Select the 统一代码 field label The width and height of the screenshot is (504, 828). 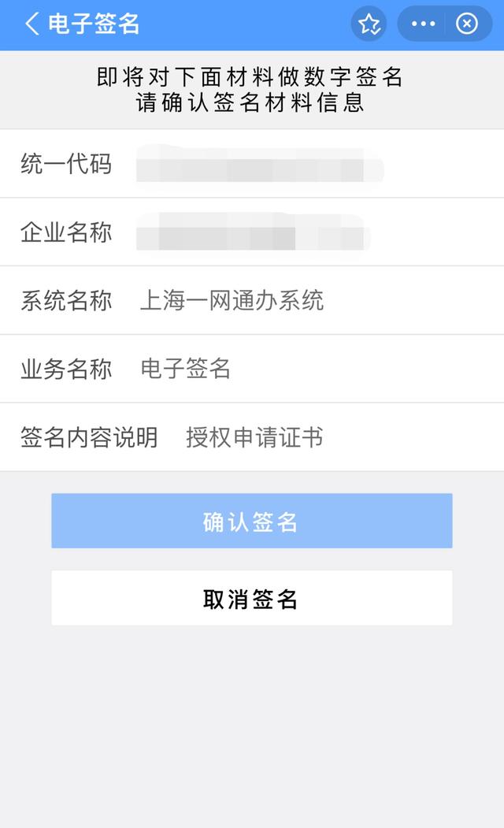tap(66, 164)
